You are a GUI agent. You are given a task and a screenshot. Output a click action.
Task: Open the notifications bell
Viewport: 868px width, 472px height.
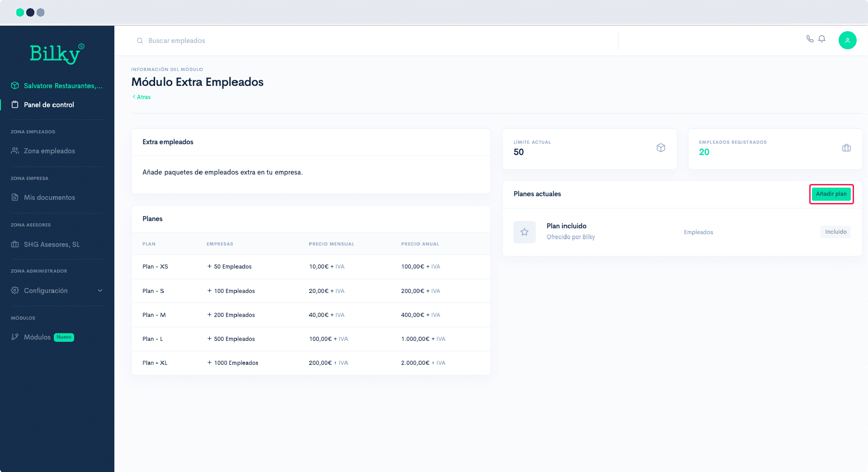[822, 39]
